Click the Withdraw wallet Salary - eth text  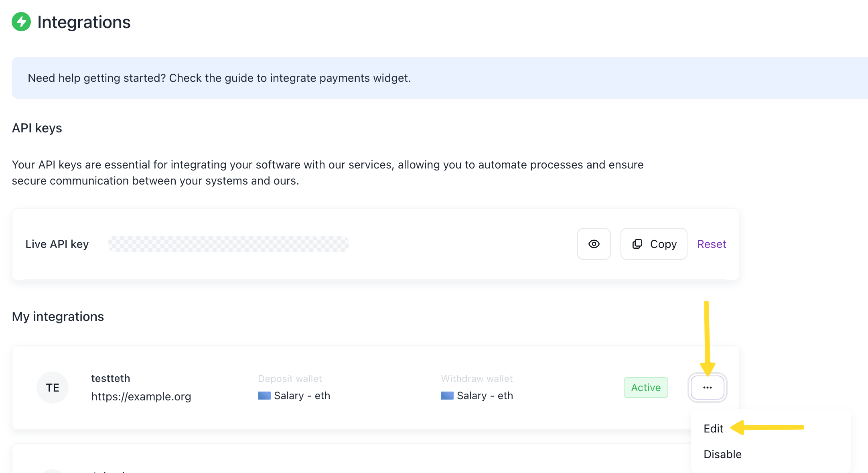pyautogui.click(x=485, y=396)
